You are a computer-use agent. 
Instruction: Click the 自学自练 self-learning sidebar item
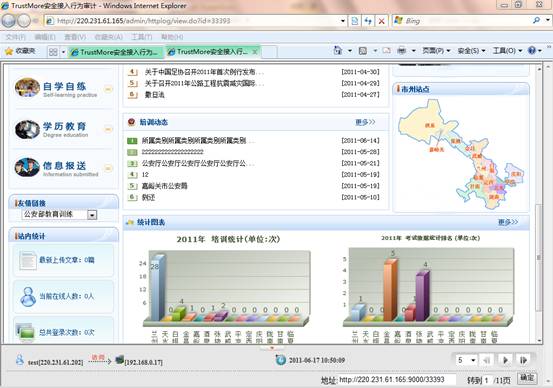point(63,88)
